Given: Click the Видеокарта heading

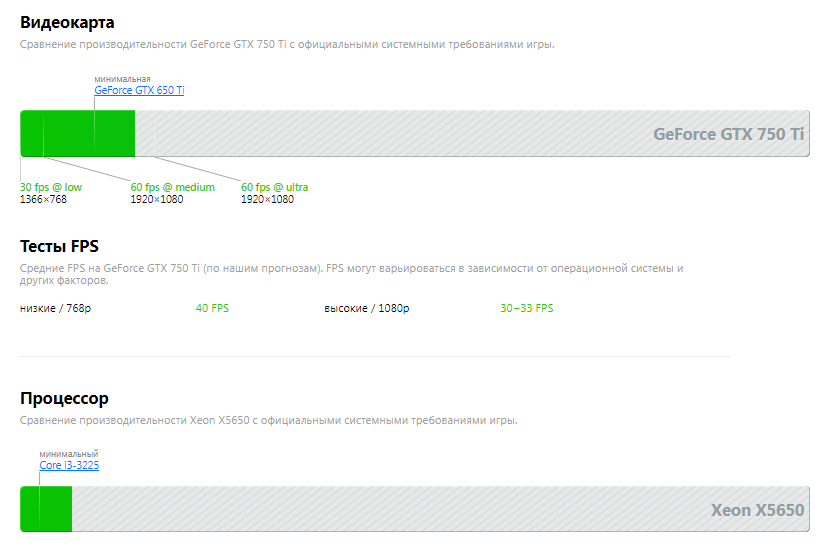Looking at the screenshot, I should coord(67,23).
